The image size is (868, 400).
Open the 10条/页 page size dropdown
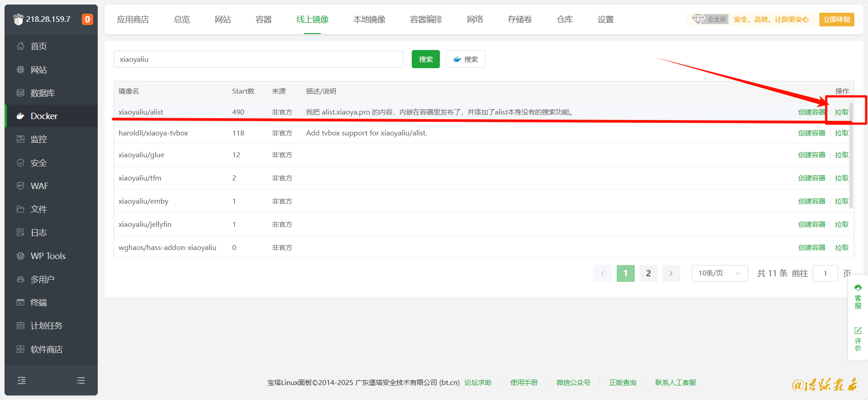point(720,273)
